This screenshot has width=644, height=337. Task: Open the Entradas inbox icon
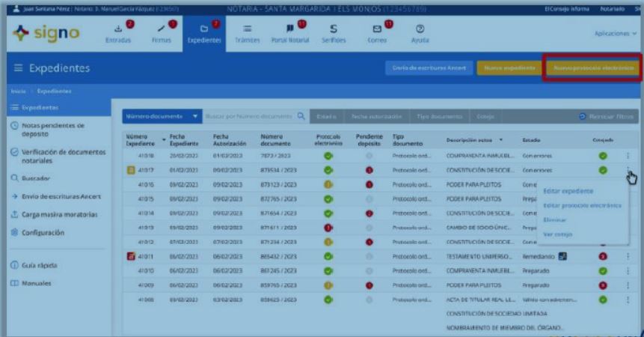pyautogui.click(x=119, y=29)
